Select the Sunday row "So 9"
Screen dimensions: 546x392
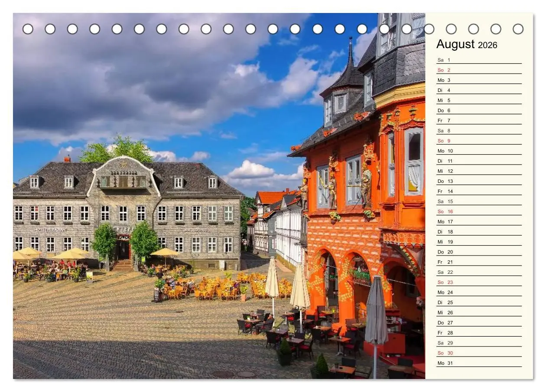point(479,140)
